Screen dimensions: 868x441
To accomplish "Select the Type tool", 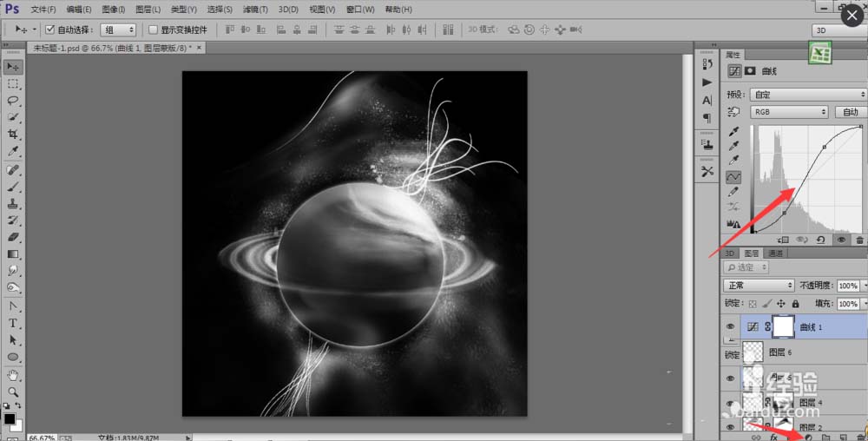I will 13,323.
